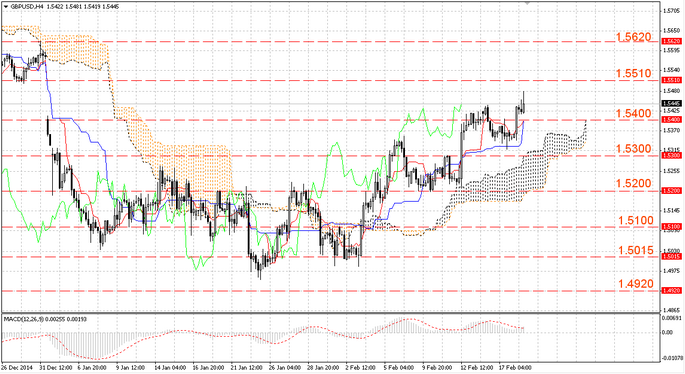Screen dimensions: 685x374
Task: Select the large orange 1.5620 level label
Action: [x=634, y=37]
